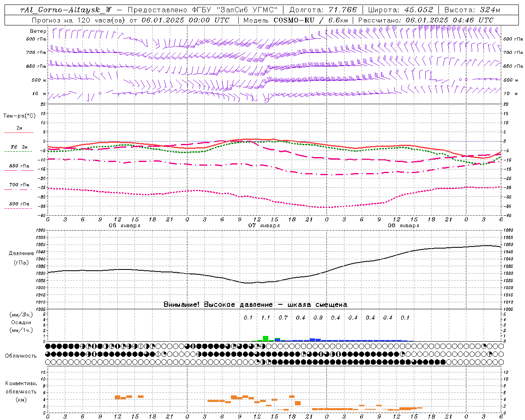Screen dimensions: 525x420
Task: Click the "Облачность" cloud cover label
Action: click(21, 356)
